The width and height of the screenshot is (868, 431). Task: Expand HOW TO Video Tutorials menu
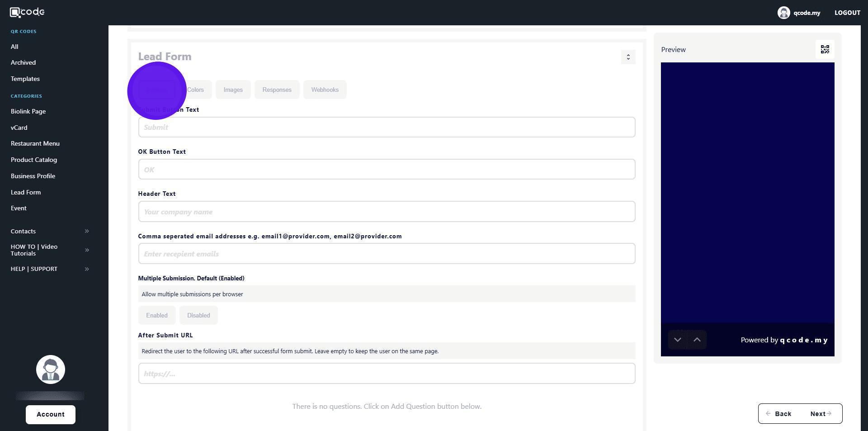point(87,250)
